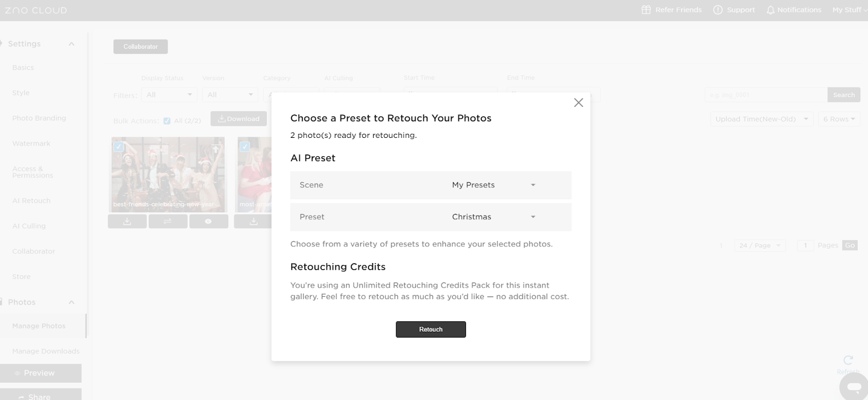This screenshot has height=400, width=868.
Task: Click the Support exclamation icon
Action: point(718,10)
